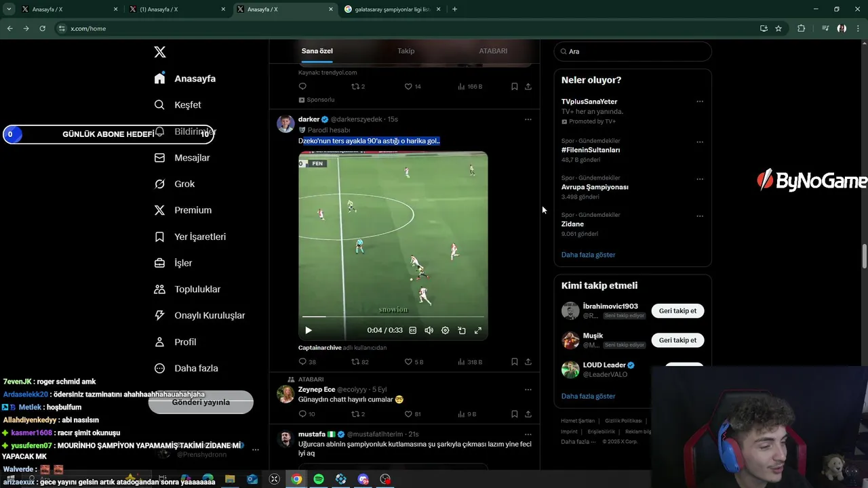
Task: Bookmark this page with the star icon
Action: click(778, 28)
